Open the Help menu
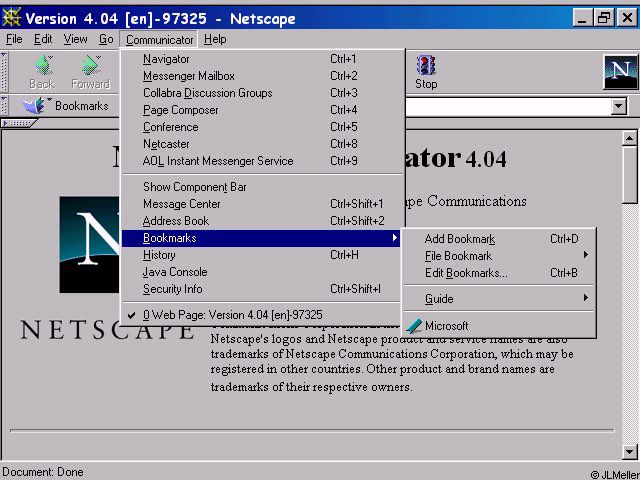Viewport: 640px width, 480px height. [x=215, y=39]
